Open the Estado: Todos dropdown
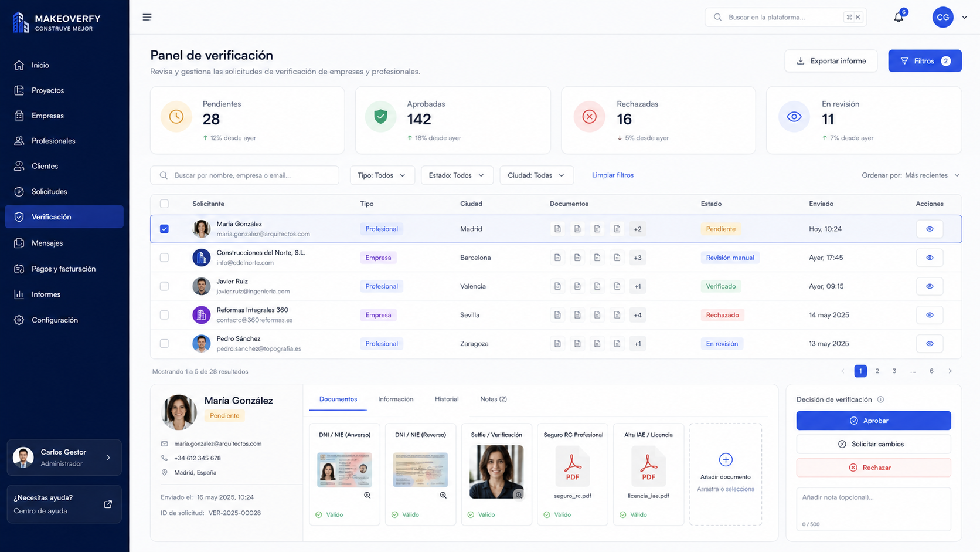 tap(457, 175)
